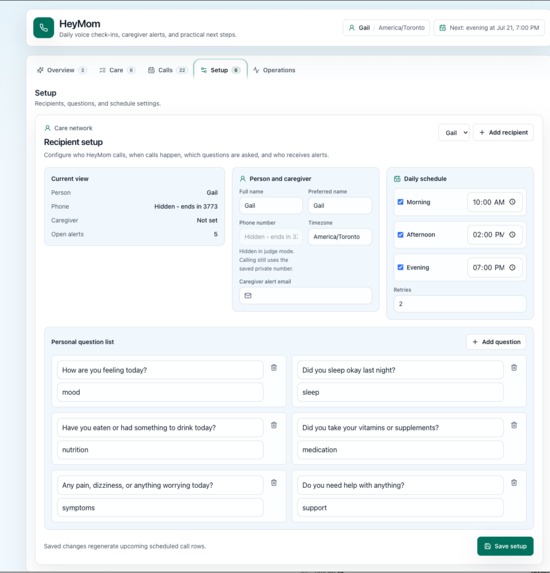550x573 pixels.
Task: Click the Morning time field 10:00 AM
Action: [494, 202]
